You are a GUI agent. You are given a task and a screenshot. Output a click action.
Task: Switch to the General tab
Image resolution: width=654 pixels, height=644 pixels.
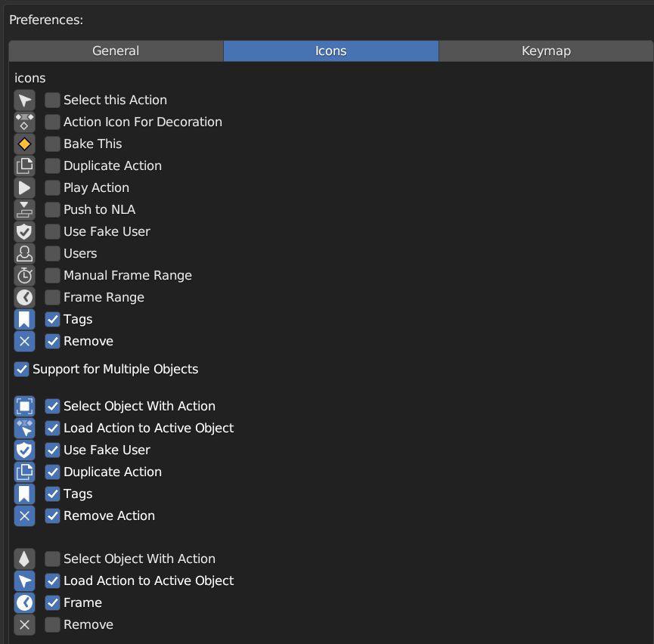point(116,51)
